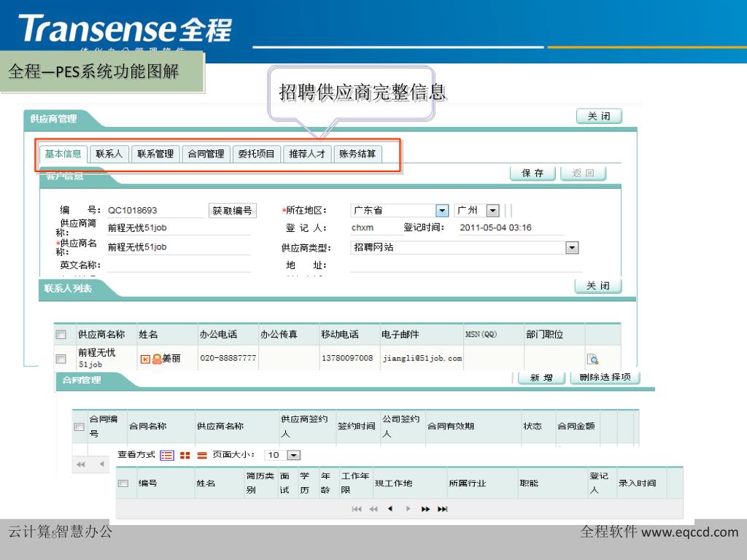Click email jiangli@51job.com
The height and width of the screenshot is (560, 747).
tap(422, 358)
